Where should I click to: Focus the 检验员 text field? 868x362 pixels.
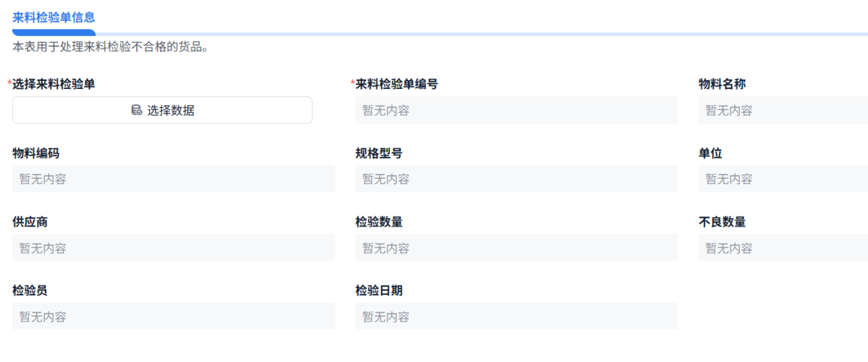coord(174,316)
